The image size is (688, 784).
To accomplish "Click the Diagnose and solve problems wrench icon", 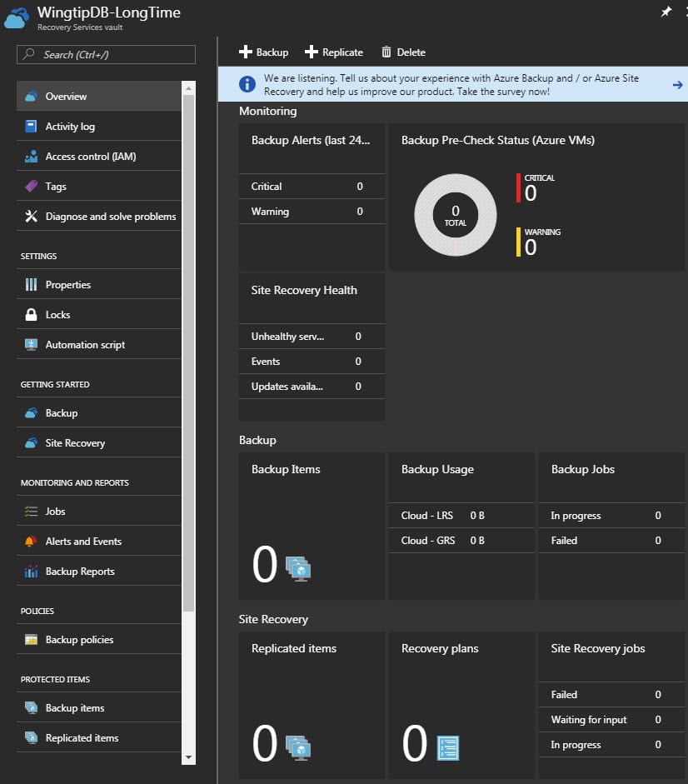I will pyautogui.click(x=31, y=216).
